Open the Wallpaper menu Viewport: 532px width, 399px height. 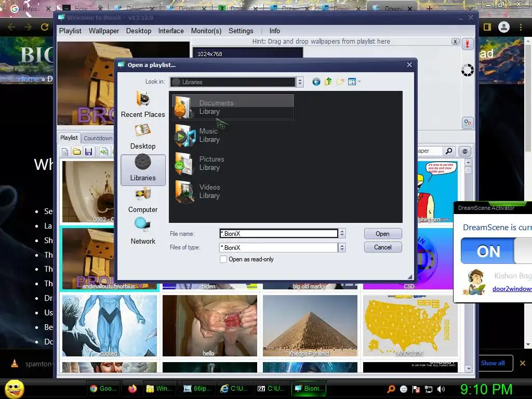pyautogui.click(x=104, y=31)
